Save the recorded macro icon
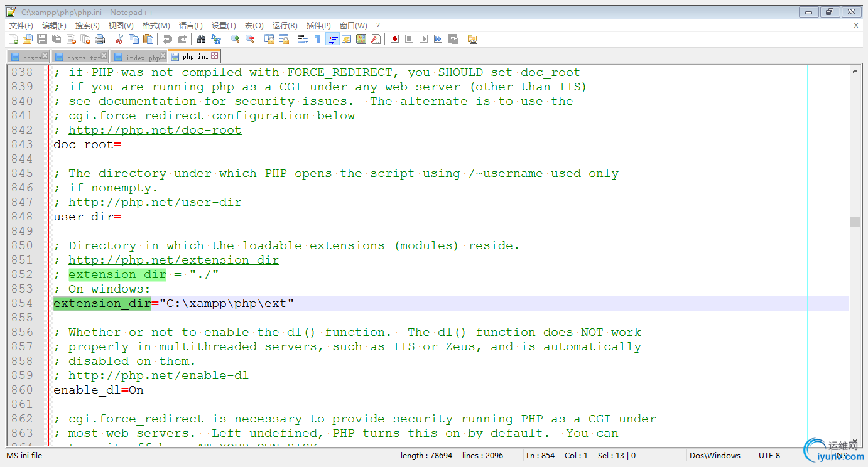Screen dimensions: 868x467 [452, 39]
